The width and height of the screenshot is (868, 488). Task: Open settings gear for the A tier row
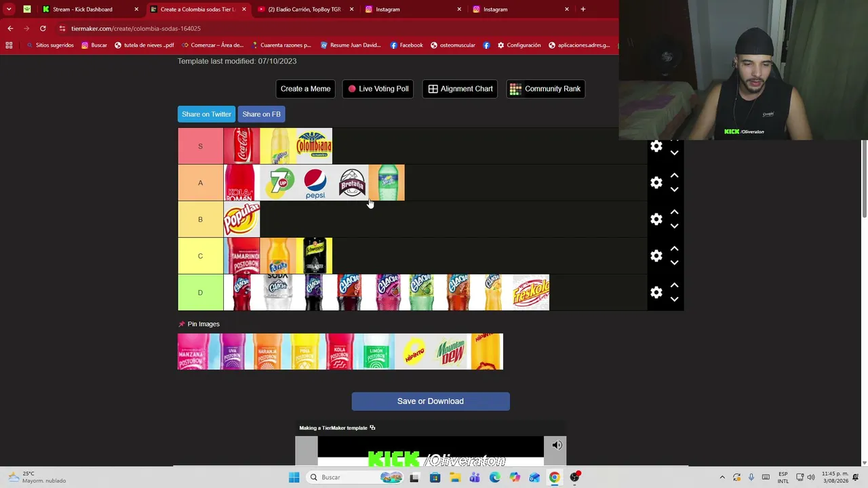tap(656, 183)
